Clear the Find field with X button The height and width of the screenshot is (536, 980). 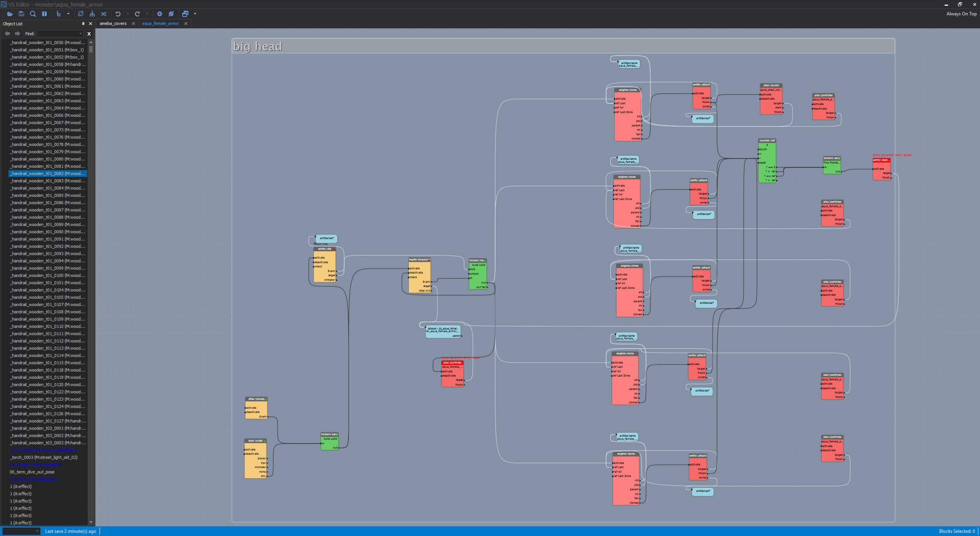pyautogui.click(x=89, y=34)
